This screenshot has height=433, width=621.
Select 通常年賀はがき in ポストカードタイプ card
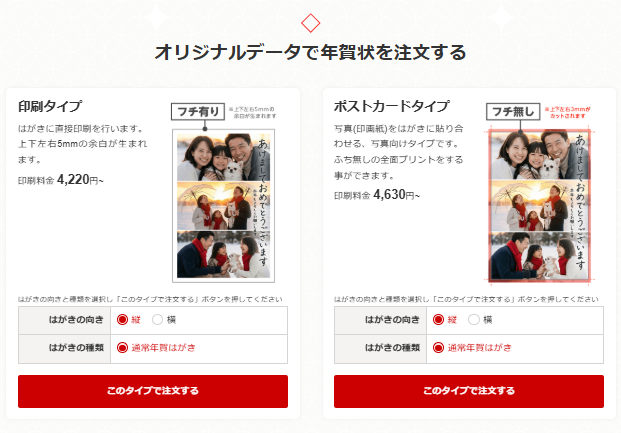(438, 348)
